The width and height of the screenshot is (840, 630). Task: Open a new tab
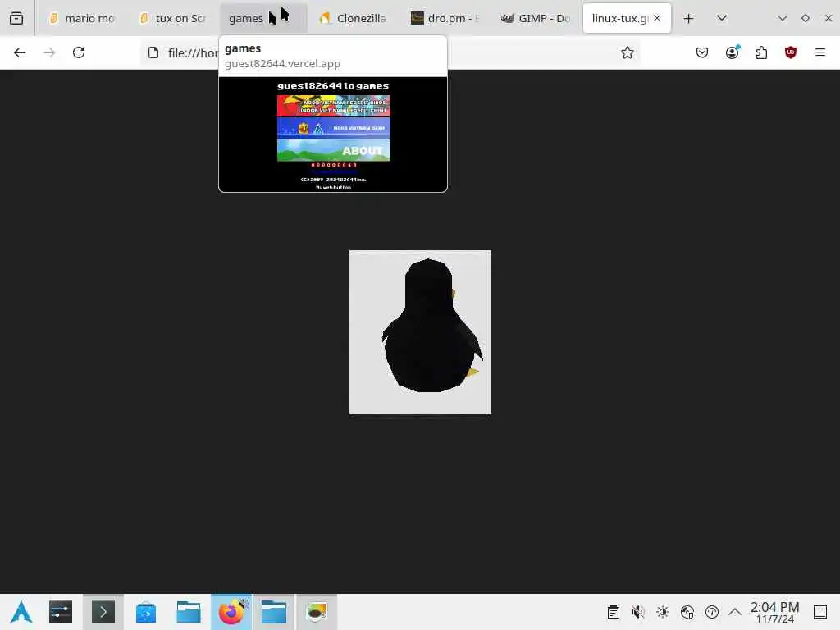click(688, 19)
